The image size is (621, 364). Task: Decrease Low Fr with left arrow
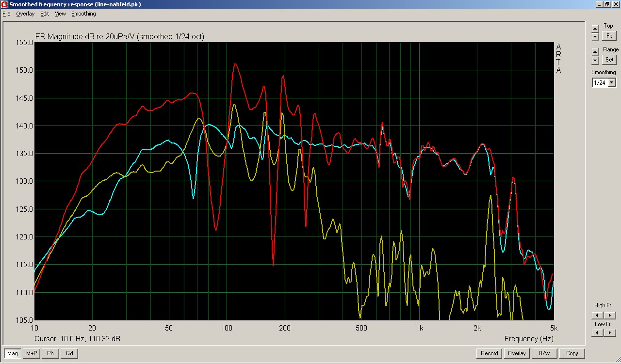click(598, 333)
